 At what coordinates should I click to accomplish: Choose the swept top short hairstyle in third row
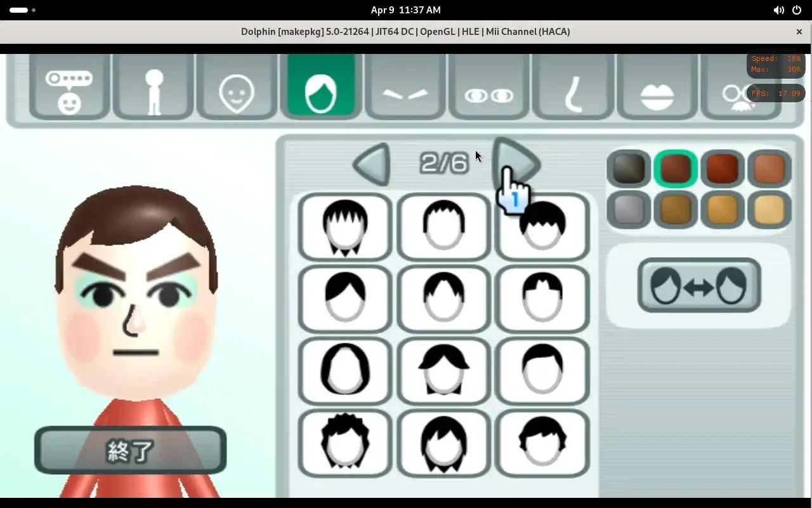coord(542,371)
